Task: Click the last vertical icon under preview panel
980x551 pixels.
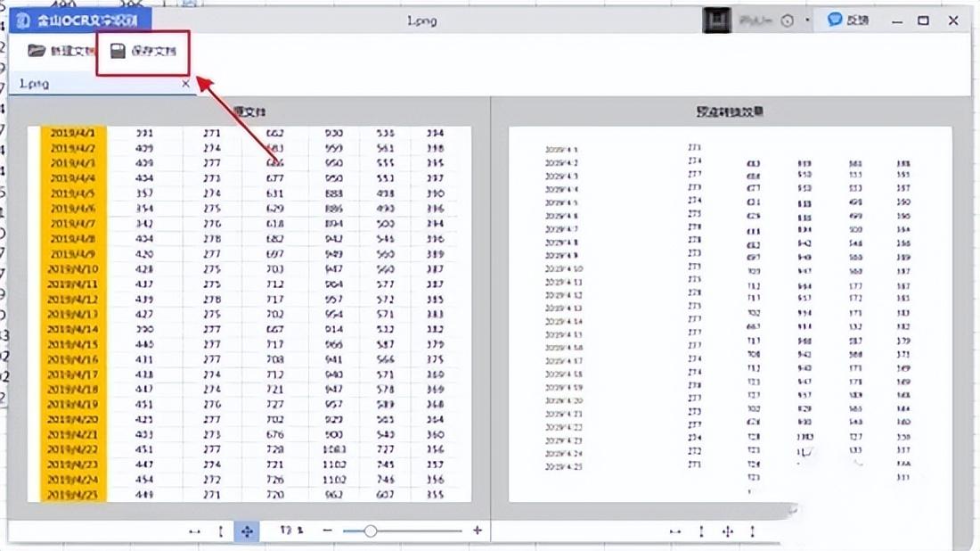Action: pyautogui.click(x=753, y=531)
